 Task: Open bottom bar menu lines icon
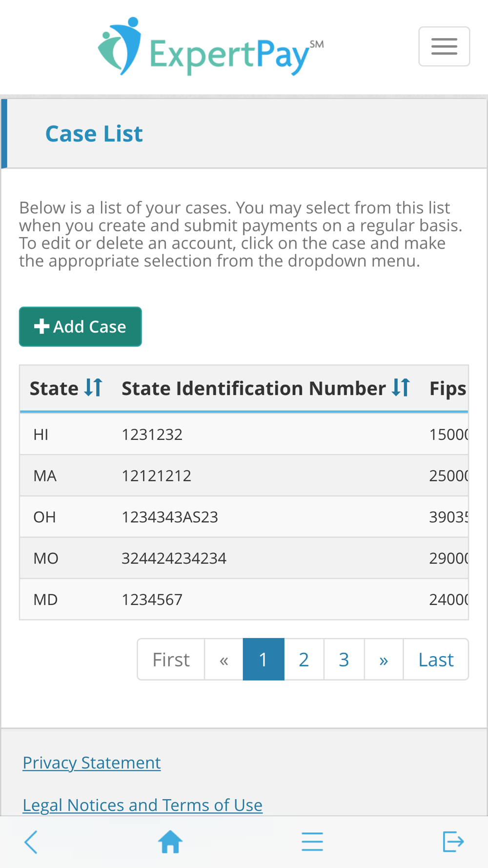(312, 842)
